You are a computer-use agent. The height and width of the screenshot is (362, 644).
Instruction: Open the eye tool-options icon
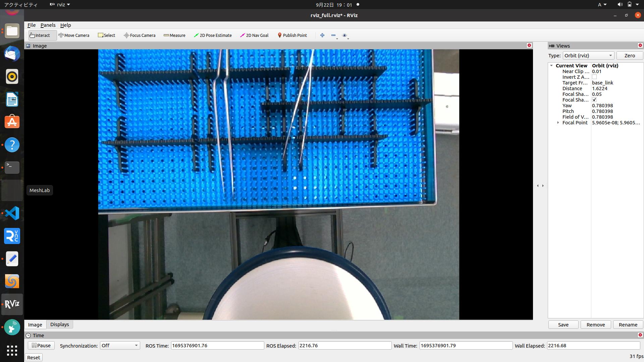(x=344, y=35)
